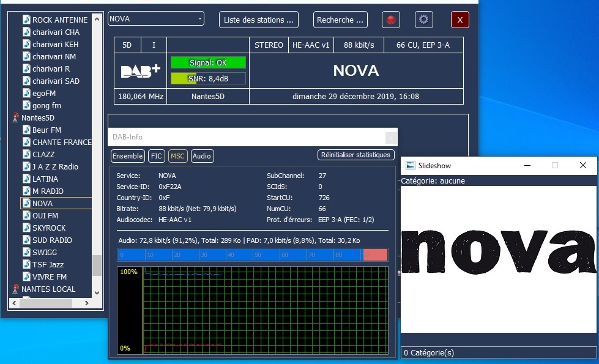599x364 pixels.
Task: Click the M RADIO station icon
Action: [26, 191]
